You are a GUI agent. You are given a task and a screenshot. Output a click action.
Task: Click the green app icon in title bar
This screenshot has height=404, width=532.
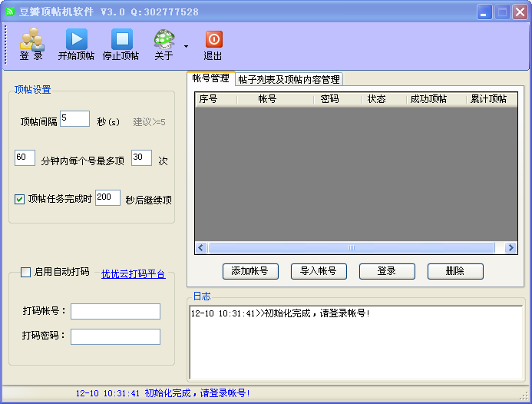[10, 12]
